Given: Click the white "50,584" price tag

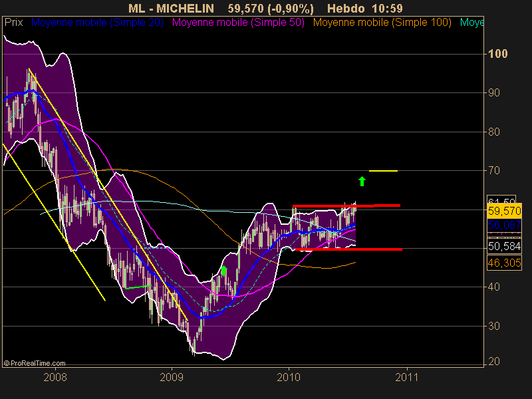Looking at the screenshot, I should point(504,246).
